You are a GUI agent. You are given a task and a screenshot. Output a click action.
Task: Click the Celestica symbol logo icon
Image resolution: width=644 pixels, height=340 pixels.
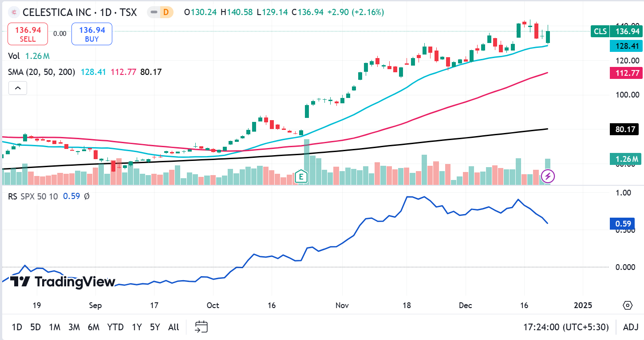pos(14,12)
